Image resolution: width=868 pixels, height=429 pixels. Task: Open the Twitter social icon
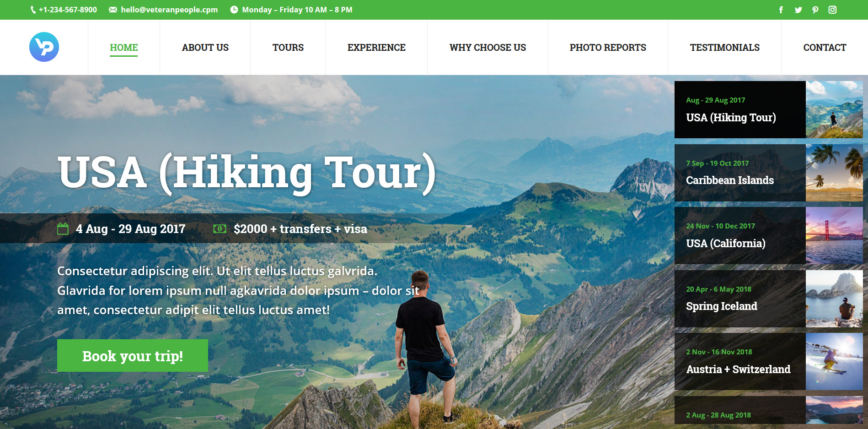pyautogui.click(x=798, y=10)
